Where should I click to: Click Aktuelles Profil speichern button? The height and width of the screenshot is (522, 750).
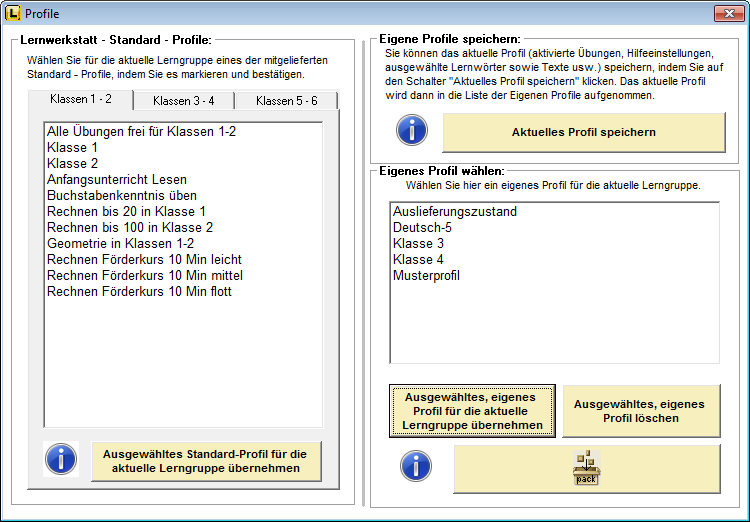click(583, 132)
